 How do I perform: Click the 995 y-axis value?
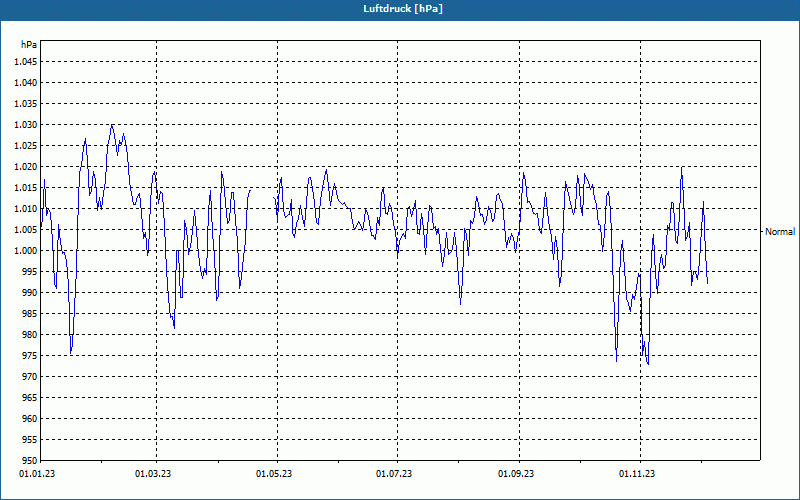tap(30, 271)
